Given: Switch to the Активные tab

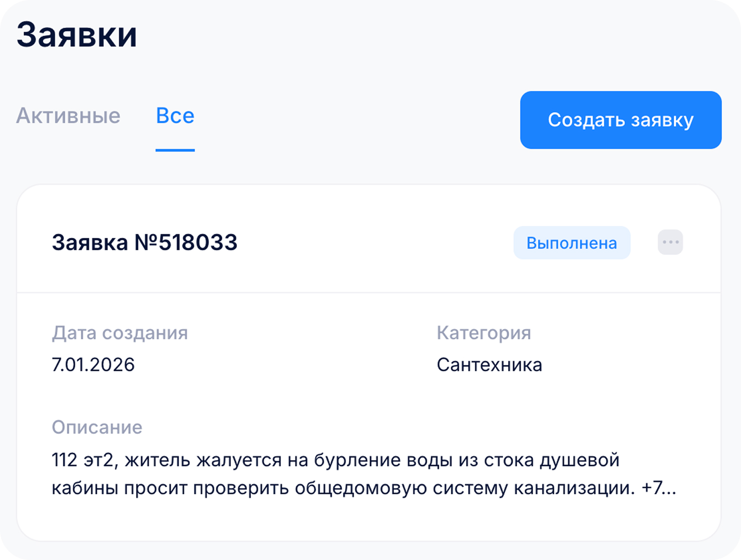Looking at the screenshot, I should (x=68, y=116).
